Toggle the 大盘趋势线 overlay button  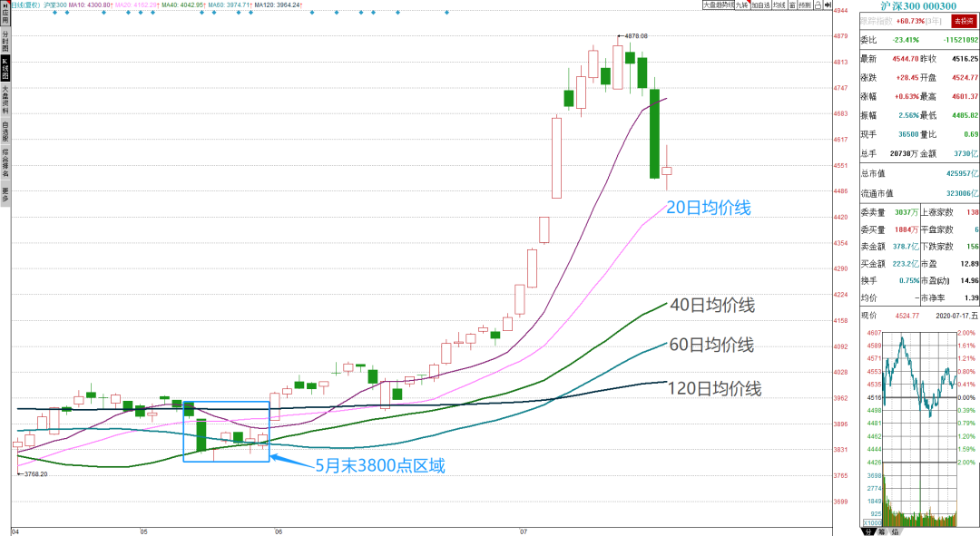[718, 5]
